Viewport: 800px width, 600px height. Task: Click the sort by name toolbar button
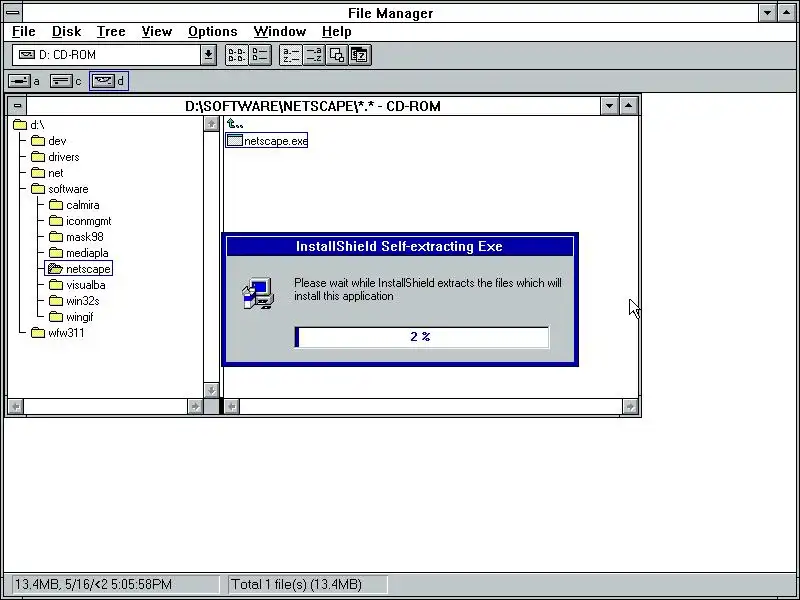(x=291, y=55)
